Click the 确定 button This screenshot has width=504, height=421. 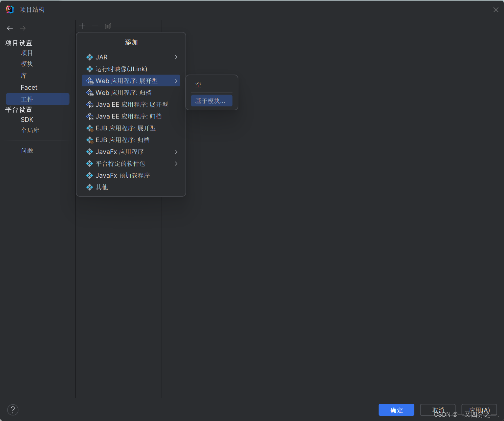coord(396,410)
